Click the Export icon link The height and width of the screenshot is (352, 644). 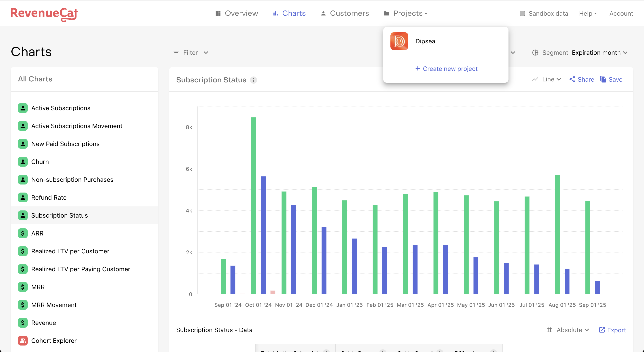tap(602, 330)
